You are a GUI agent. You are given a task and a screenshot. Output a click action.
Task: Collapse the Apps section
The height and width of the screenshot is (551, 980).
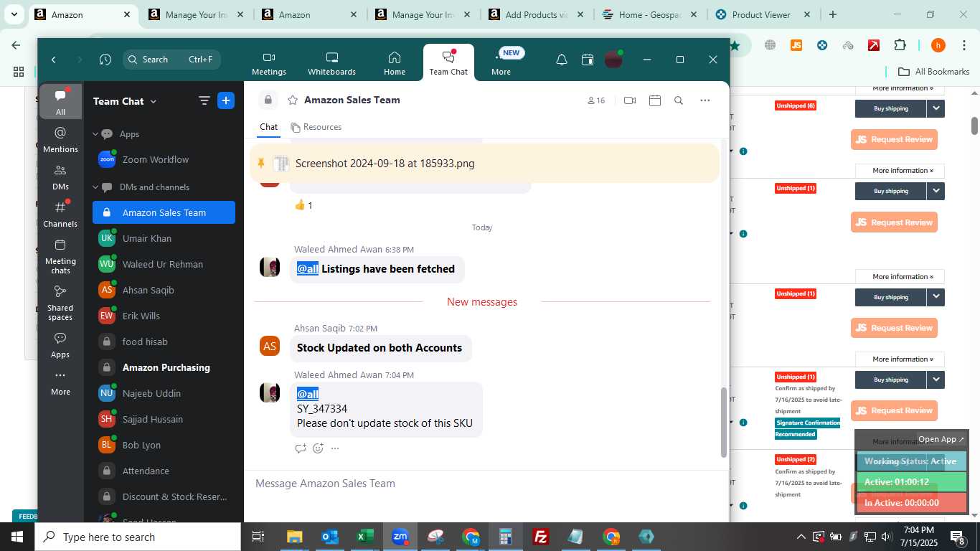point(95,134)
